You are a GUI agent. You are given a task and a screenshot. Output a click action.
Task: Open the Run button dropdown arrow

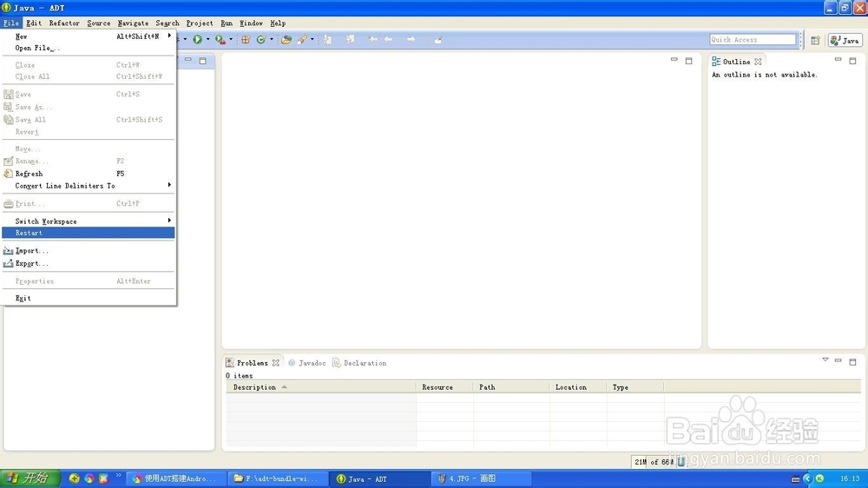(208, 39)
